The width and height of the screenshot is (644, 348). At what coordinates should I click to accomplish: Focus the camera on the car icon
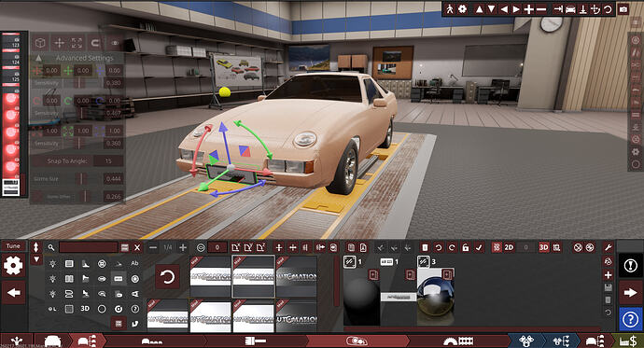(x=570, y=9)
